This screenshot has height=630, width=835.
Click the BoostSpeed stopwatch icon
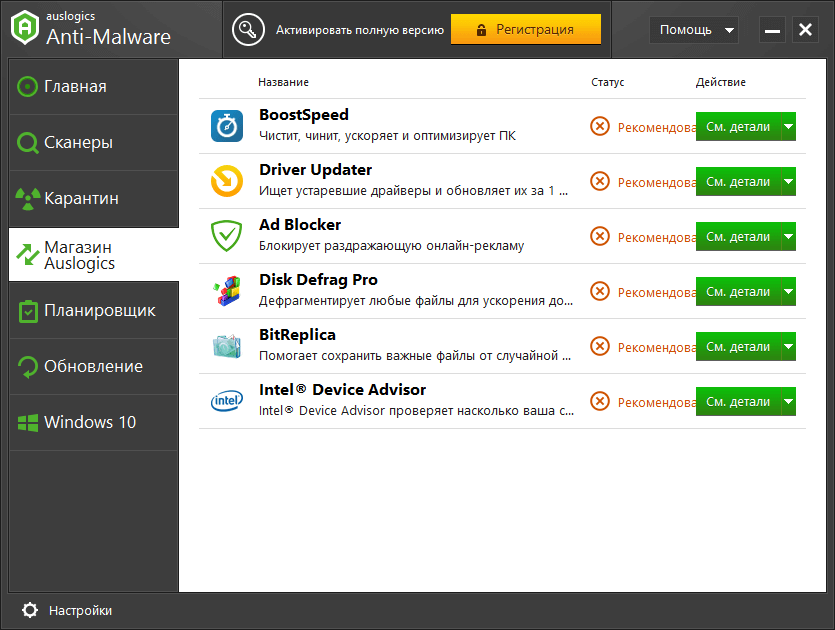[x=226, y=126]
